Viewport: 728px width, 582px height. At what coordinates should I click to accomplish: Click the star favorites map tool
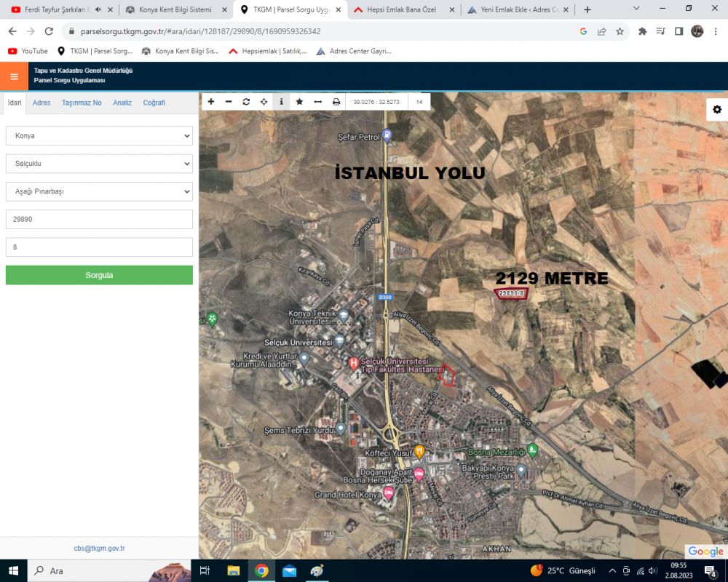pos(299,102)
